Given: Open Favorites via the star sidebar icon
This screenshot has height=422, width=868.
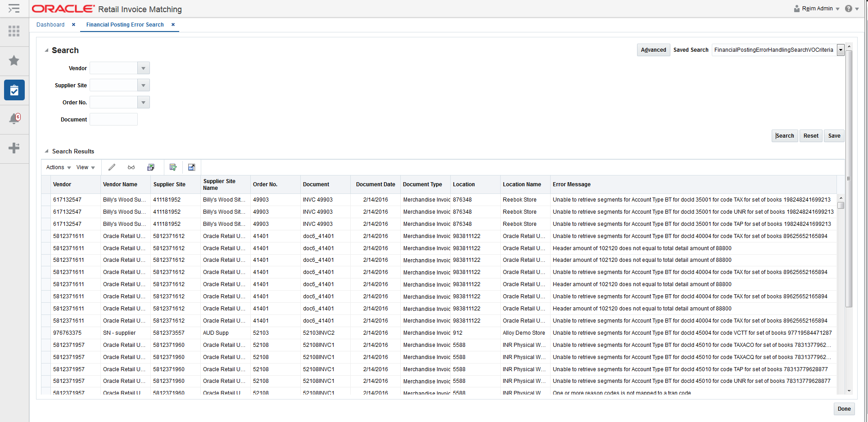Looking at the screenshot, I should 14,61.
